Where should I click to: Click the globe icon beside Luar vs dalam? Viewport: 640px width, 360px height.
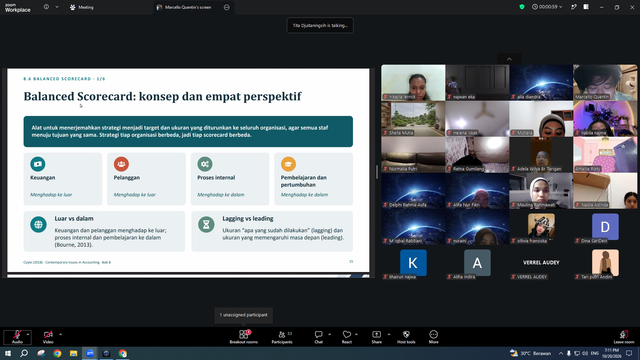pyautogui.click(x=38, y=224)
